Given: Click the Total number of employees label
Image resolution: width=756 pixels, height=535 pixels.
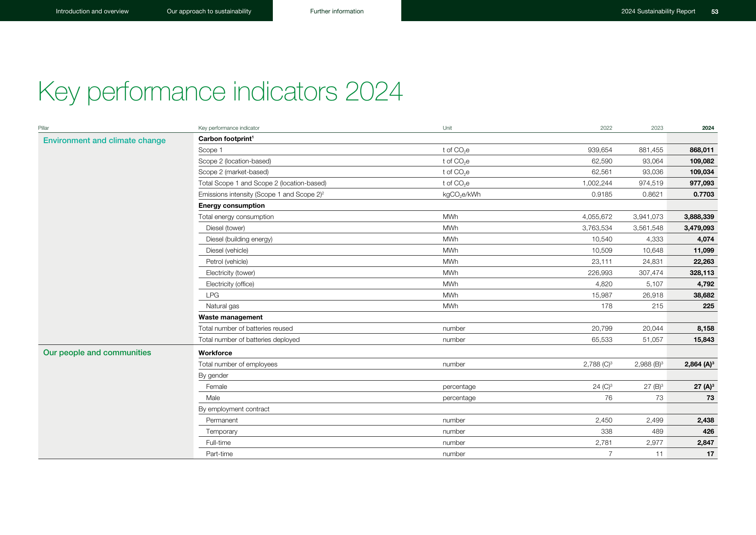Looking at the screenshot, I should (237, 364).
